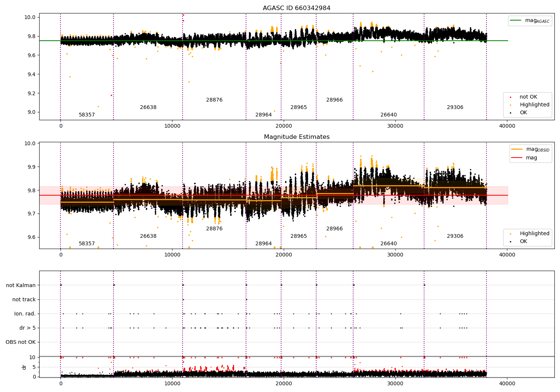Click the orange line sample beside mag OBSID
Screen dimensions: 560x392
coord(517,149)
